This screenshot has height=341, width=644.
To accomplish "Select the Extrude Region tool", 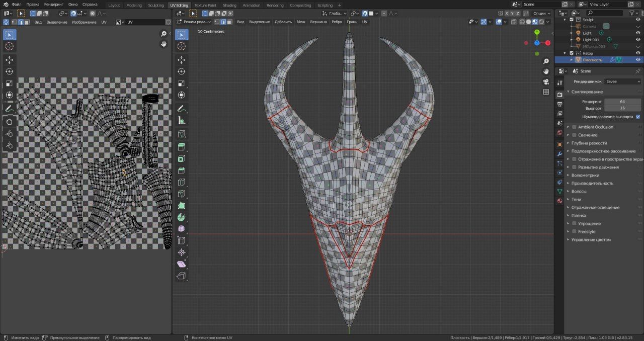I will click(x=182, y=146).
